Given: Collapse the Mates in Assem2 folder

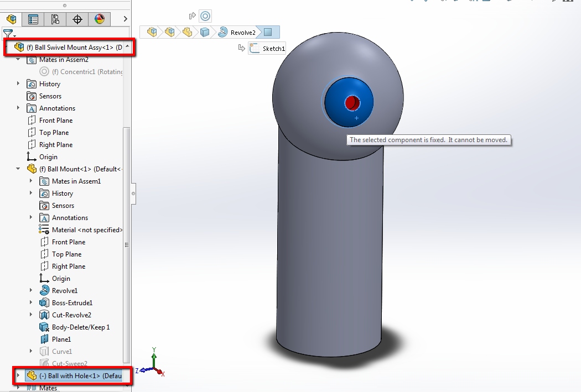Looking at the screenshot, I should [x=18, y=59].
